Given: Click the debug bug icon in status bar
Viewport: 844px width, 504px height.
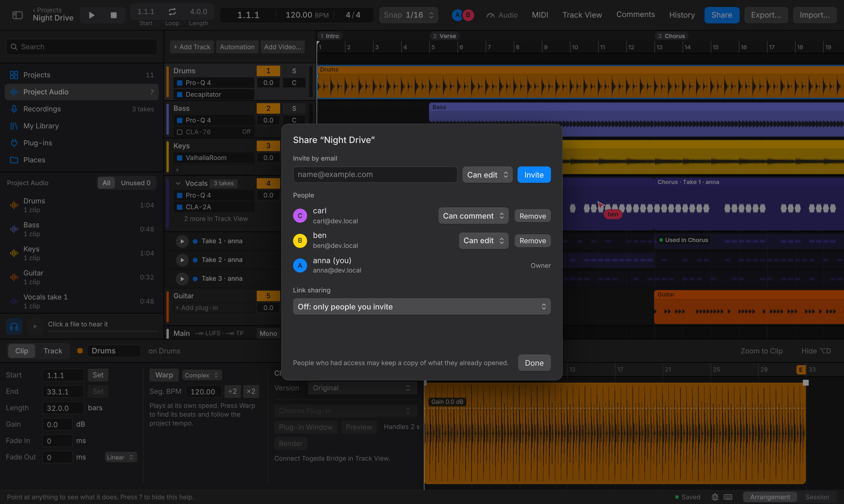Looking at the screenshot, I should tap(715, 497).
